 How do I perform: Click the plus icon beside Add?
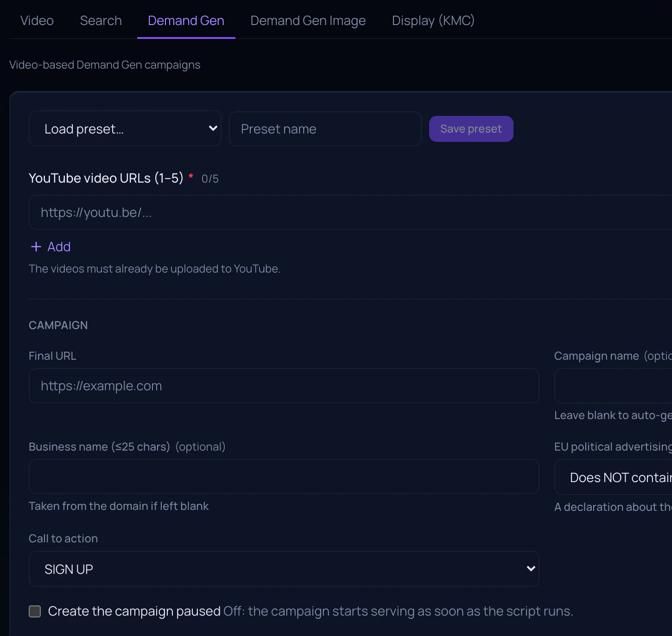(36, 247)
